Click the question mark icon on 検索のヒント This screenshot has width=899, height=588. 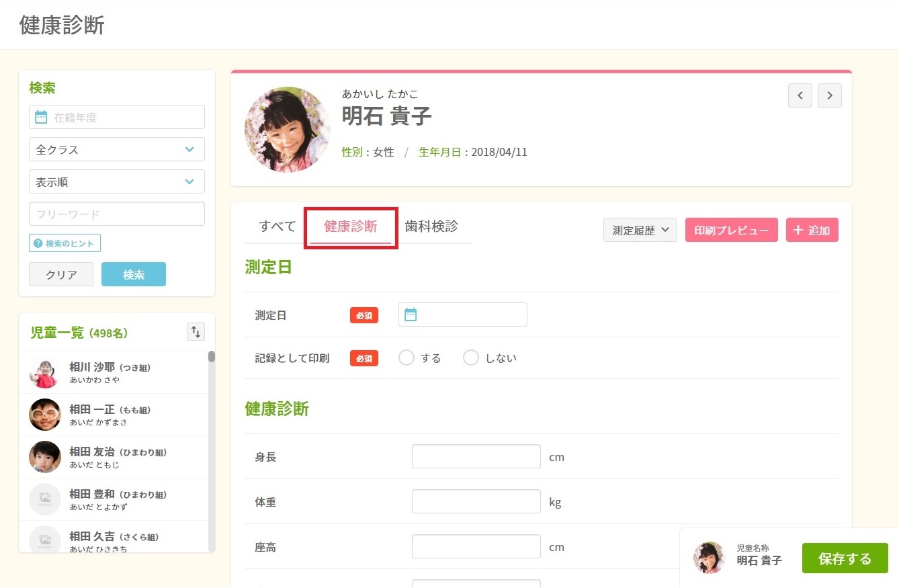tap(38, 243)
